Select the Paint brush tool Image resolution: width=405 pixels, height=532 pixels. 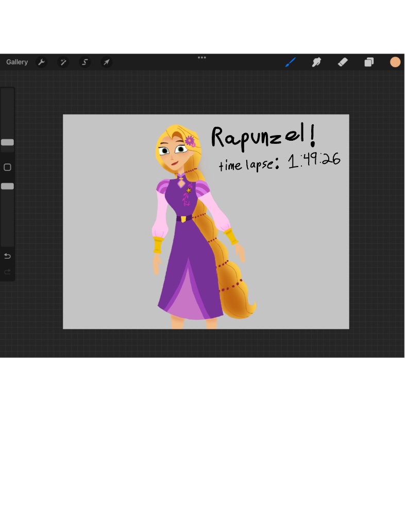(290, 62)
